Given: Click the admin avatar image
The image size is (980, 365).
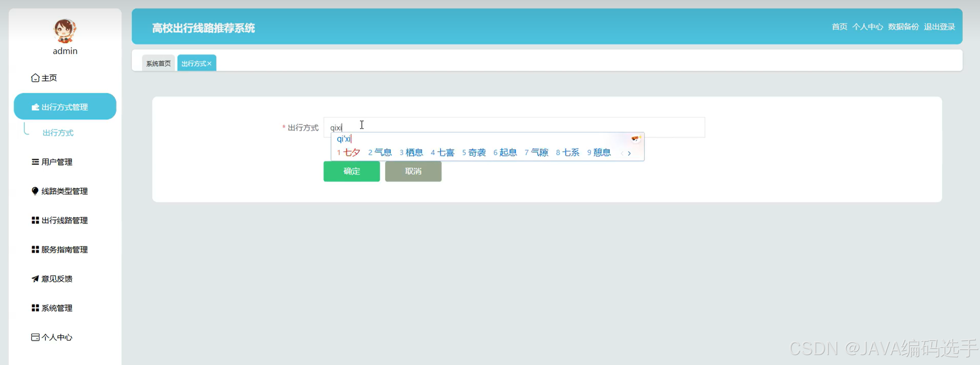Looking at the screenshot, I should tap(65, 31).
